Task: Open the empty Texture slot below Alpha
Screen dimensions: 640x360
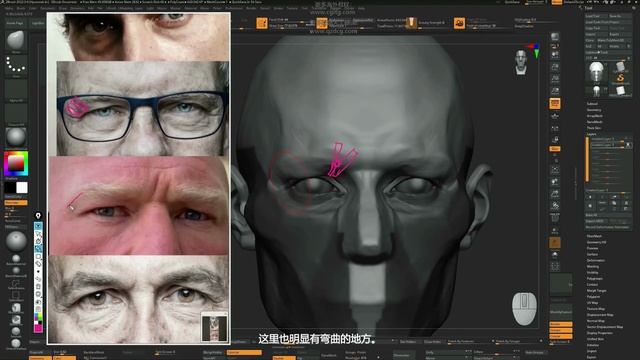Action: (x=16, y=114)
